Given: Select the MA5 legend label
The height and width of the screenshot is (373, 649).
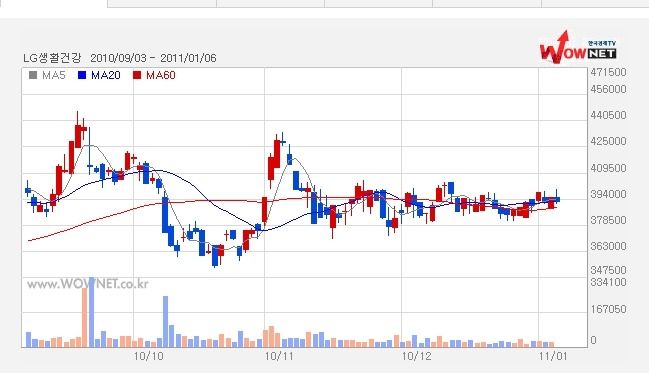Looking at the screenshot, I should 54,75.
